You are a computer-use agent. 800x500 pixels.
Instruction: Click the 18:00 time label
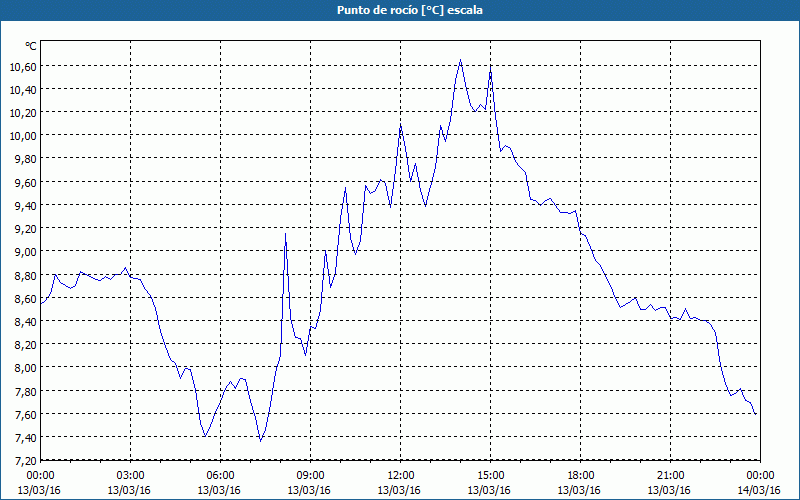(x=580, y=476)
